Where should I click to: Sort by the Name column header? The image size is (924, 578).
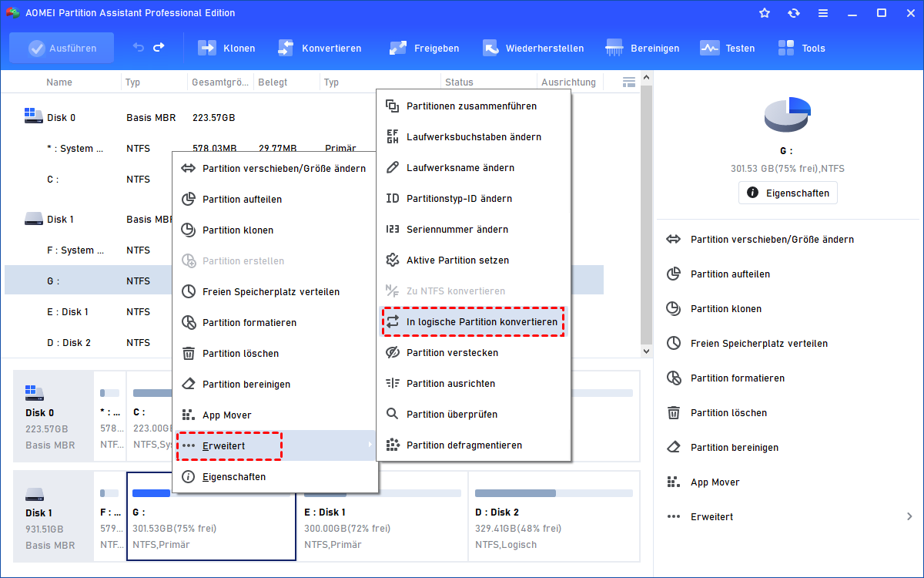[59, 82]
